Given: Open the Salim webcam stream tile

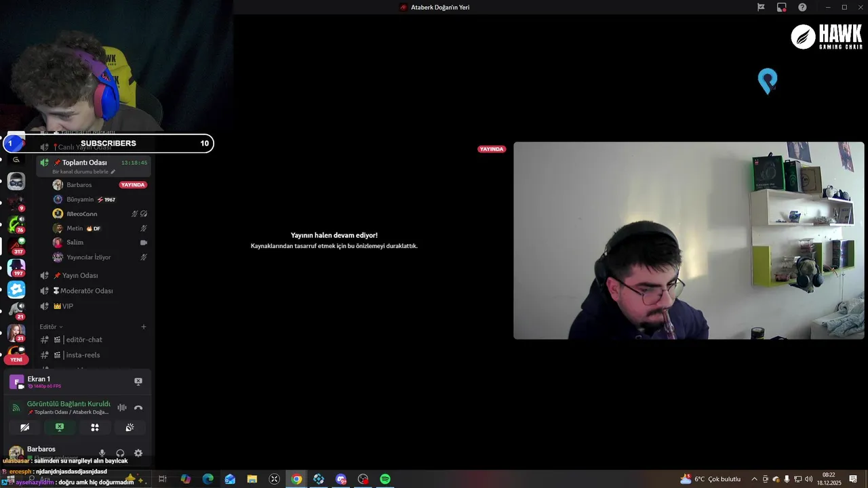Looking at the screenshot, I should pyautogui.click(x=689, y=241).
